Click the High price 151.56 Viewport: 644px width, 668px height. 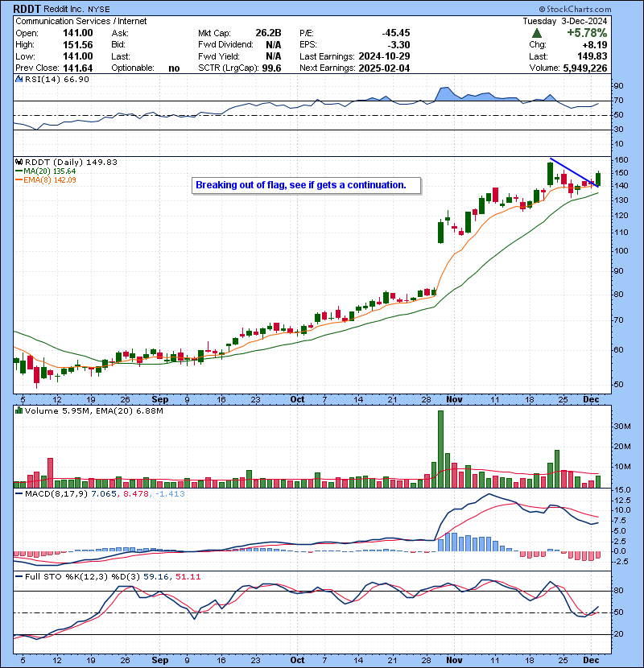(x=77, y=45)
